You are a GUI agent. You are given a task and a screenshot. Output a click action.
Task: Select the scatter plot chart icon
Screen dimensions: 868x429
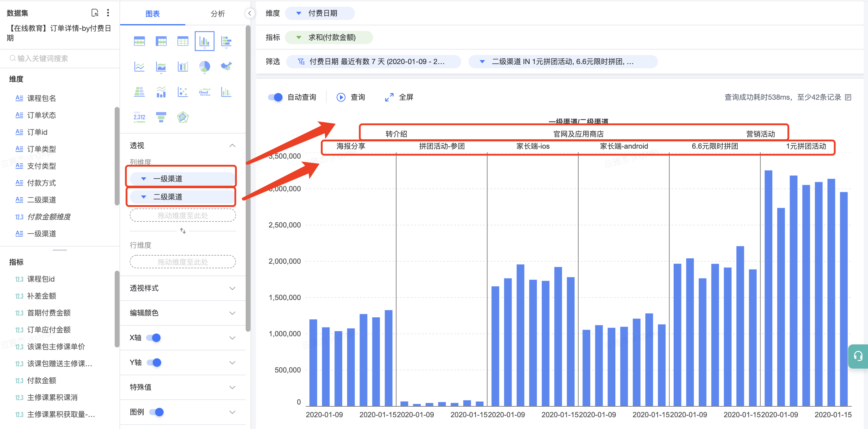click(183, 92)
